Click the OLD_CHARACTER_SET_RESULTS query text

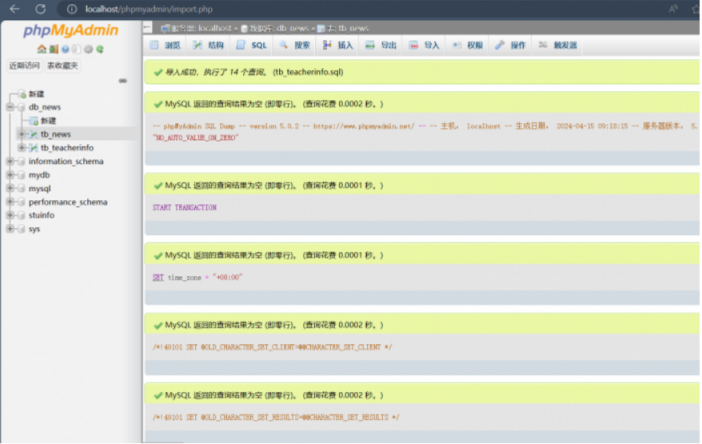(276, 418)
